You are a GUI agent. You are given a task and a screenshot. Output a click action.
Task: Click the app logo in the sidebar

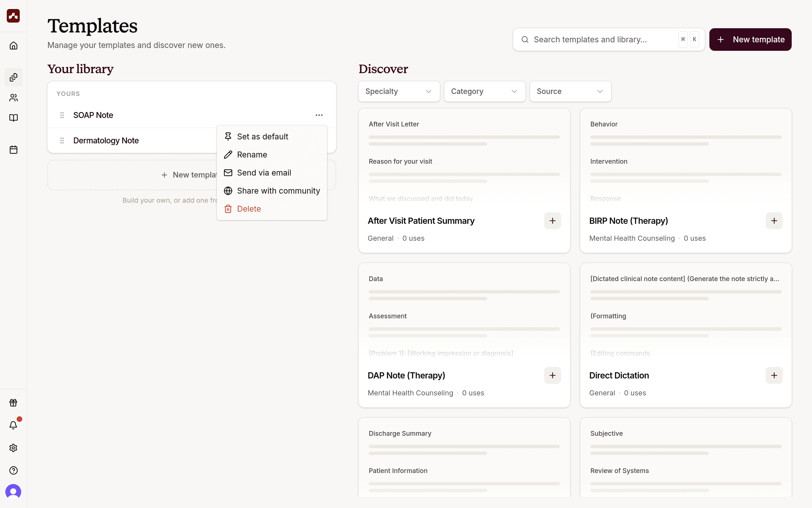tap(14, 16)
